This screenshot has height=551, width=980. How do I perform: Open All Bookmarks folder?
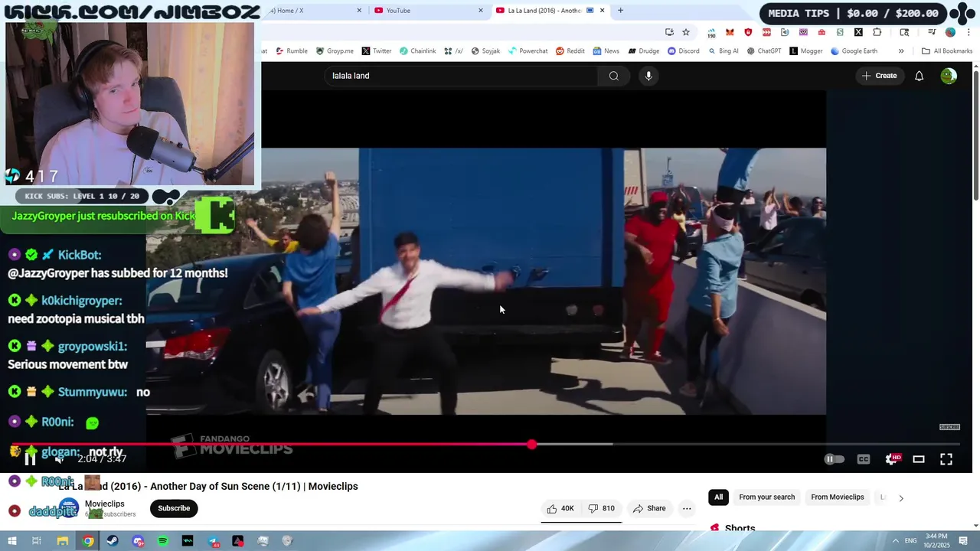coord(947,51)
